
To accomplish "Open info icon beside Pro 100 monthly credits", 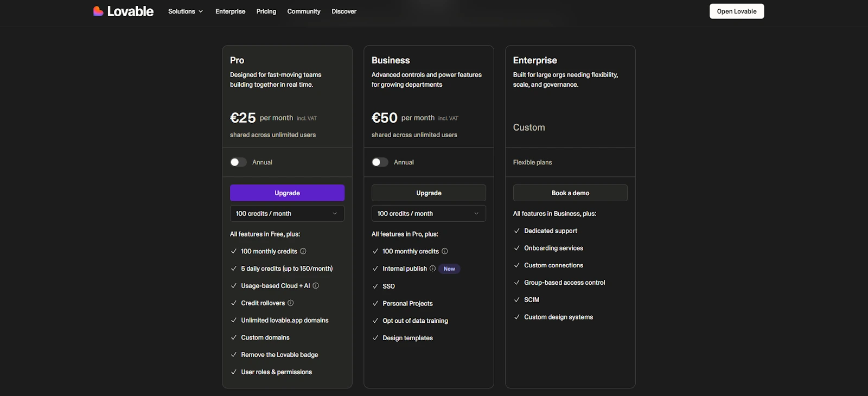I will pos(303,251).
